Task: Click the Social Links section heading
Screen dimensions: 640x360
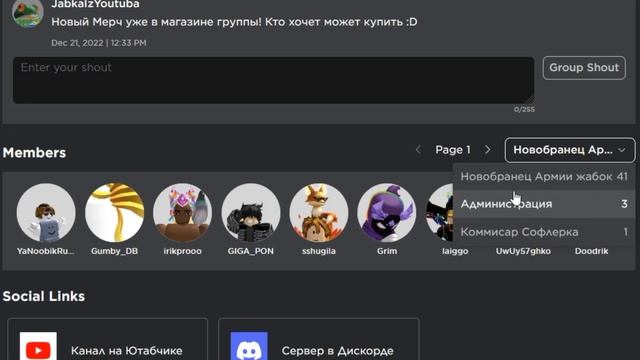Action: [x=44, y=296]
